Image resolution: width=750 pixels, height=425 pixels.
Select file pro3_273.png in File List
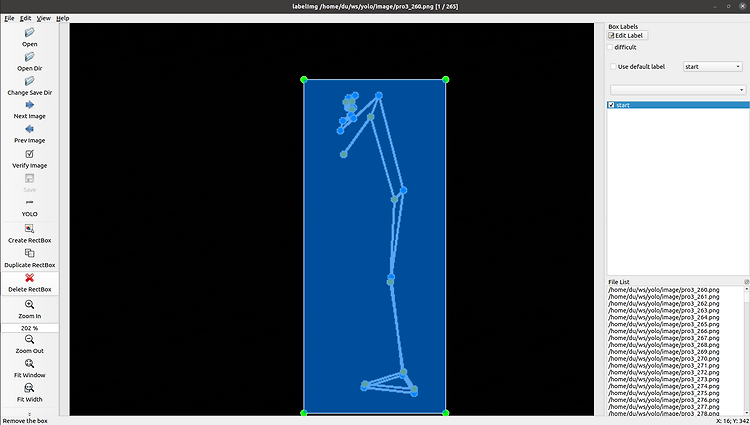pos(663,379)
